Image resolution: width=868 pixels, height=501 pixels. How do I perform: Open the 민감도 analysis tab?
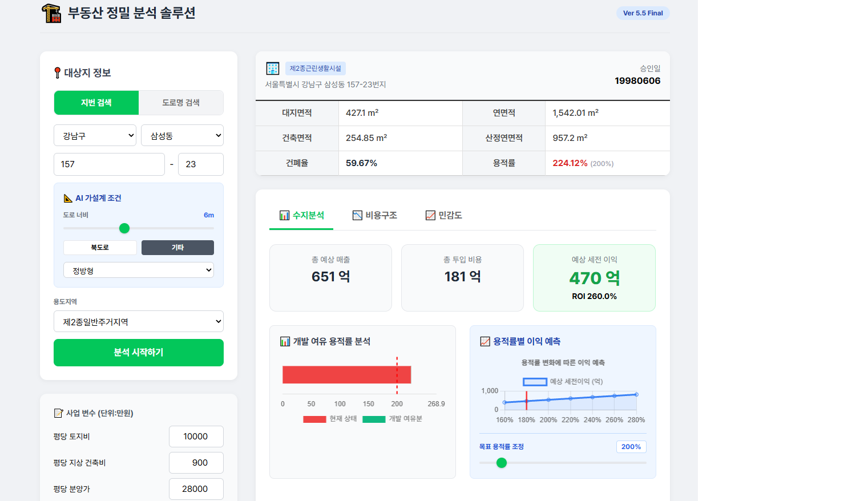[444, 215]
